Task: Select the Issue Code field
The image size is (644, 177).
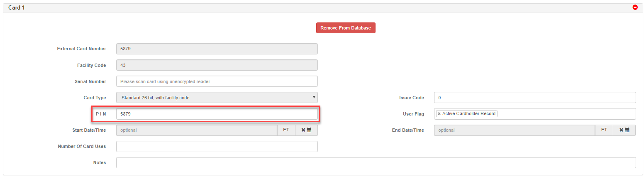Action: [534, 98]
